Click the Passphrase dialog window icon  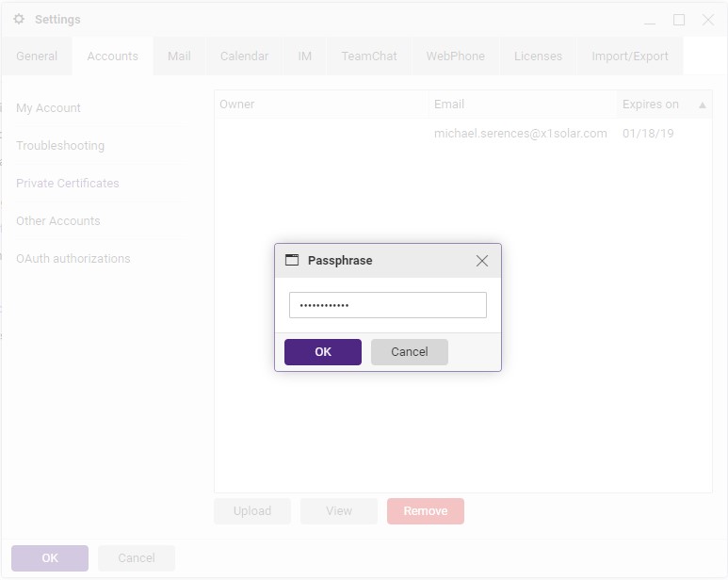click(x=292, y=260)
